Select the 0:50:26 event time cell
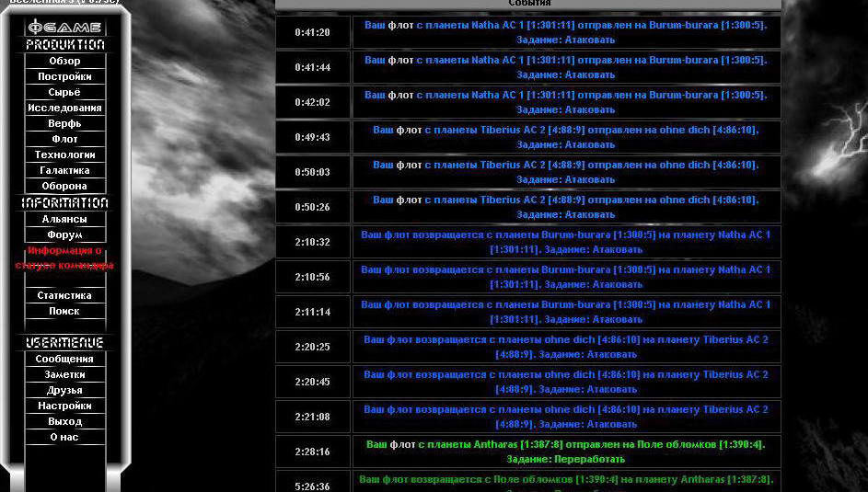Viewport: 868px width, 492px height. pos(313,207)
